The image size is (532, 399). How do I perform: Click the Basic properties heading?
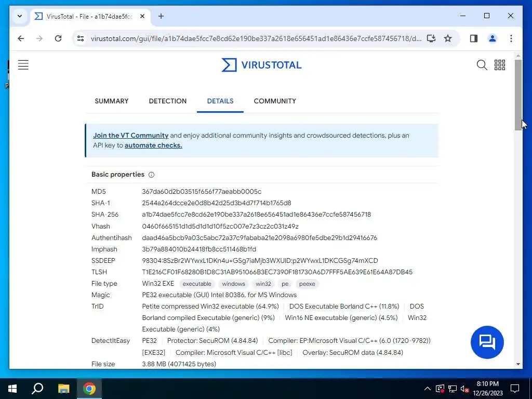tap(118, 175)
